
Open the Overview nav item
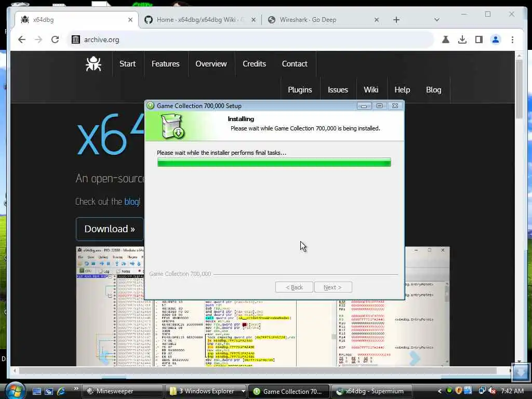211,64
